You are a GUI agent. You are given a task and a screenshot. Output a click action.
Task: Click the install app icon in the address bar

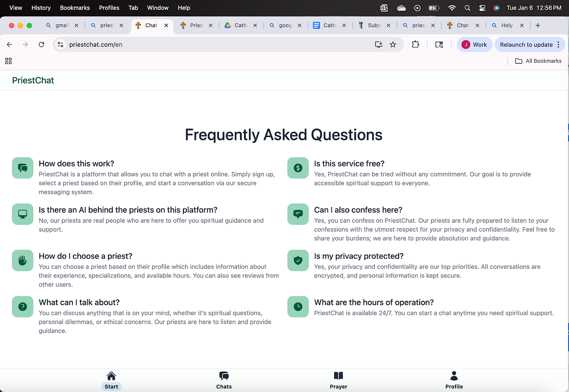pyautogui.click(x=378, y=45)
